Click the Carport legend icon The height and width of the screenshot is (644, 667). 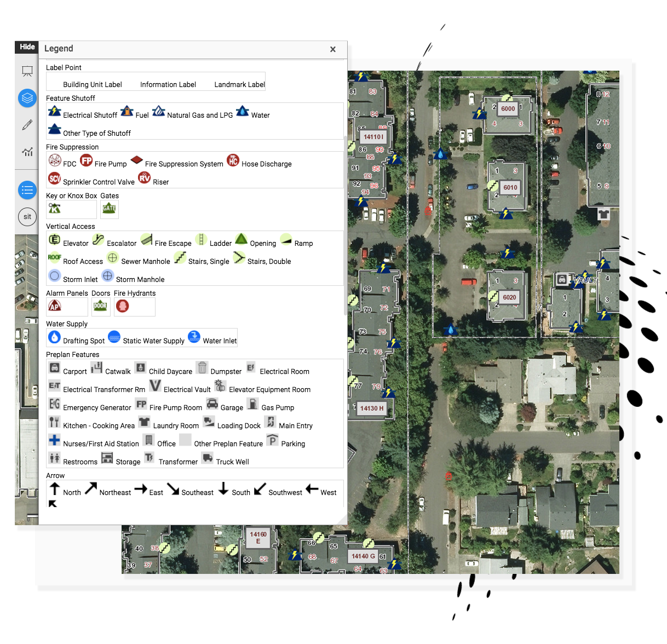coord(55,367)
